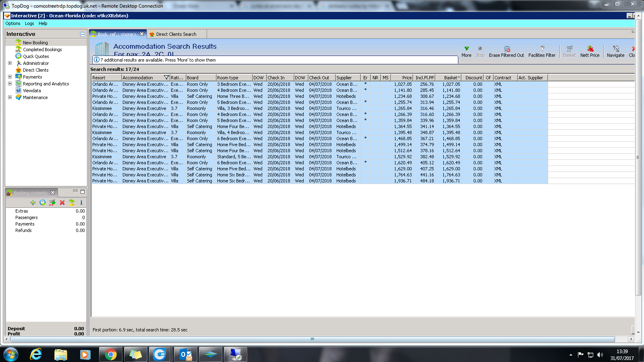
Task: Expand the Maintenance tree node
Action: (10, 97)
